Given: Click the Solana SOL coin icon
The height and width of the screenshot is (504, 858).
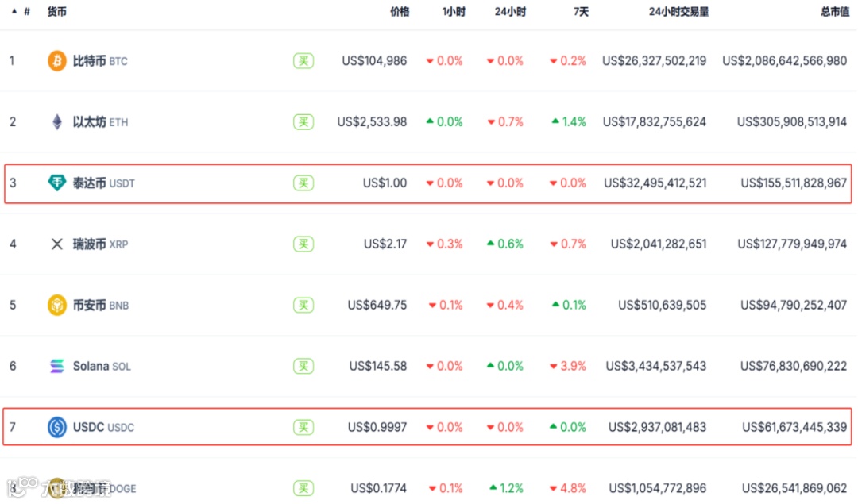Looking at the screenshot, I should coord(57,367).
